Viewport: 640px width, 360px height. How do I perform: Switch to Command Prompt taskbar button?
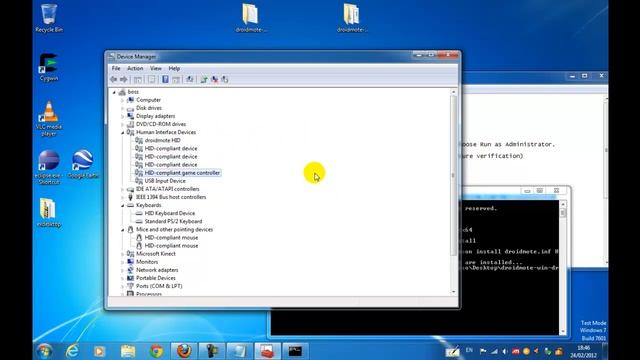click(295, 351)
